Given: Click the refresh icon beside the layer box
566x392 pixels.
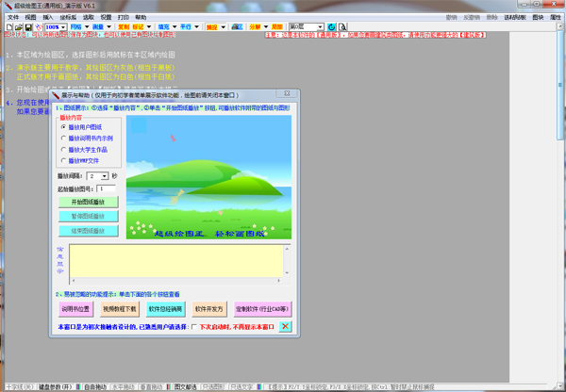Looking at the screenshot, I should (331, 27).
